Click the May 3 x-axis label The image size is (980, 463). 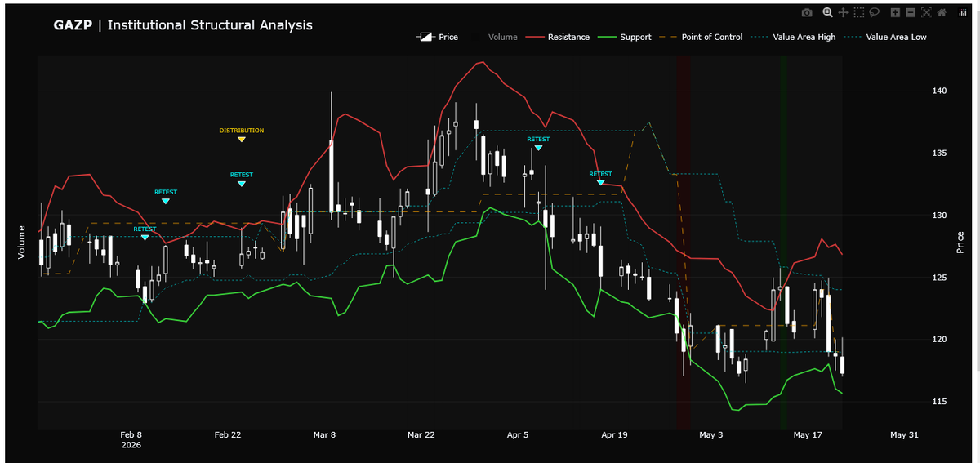[x=711, y=435]
